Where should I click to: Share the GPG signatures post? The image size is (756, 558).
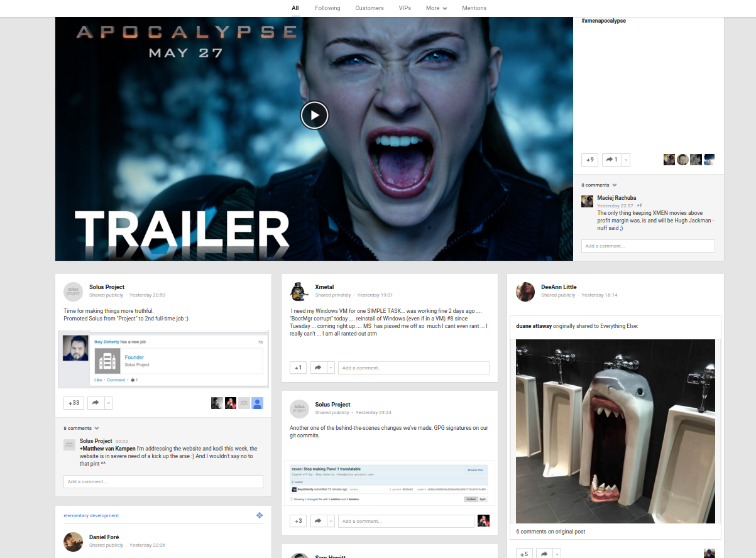pos(319,521)
